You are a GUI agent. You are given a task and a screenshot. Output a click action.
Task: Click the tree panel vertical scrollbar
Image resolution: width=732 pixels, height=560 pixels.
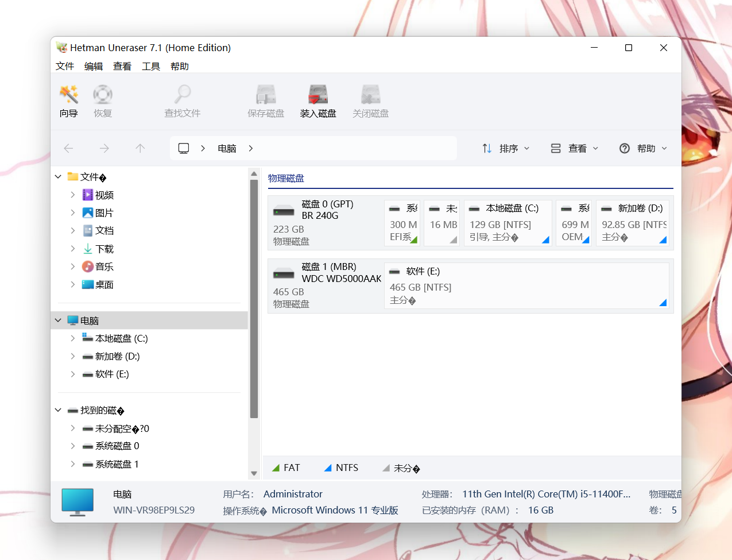click(x=254, y=299)
